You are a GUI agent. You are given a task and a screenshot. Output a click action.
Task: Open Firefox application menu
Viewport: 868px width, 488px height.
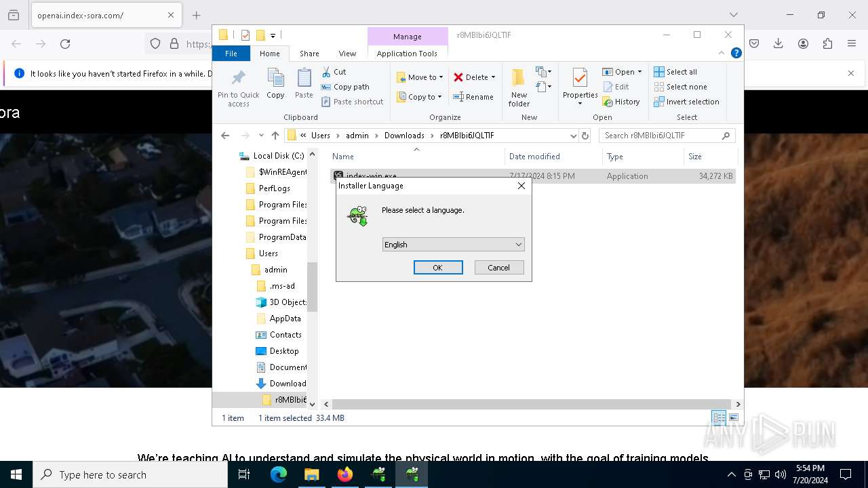click(x=852, y=44)
